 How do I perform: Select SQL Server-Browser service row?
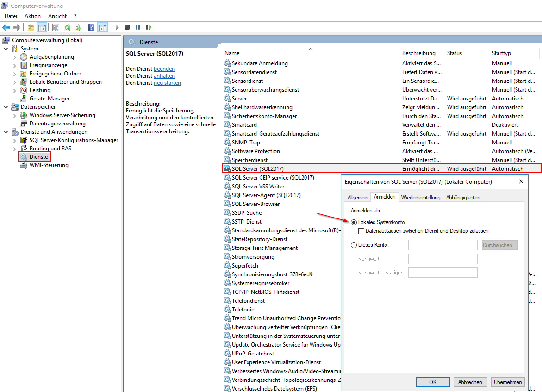click(x=255, y=204)
